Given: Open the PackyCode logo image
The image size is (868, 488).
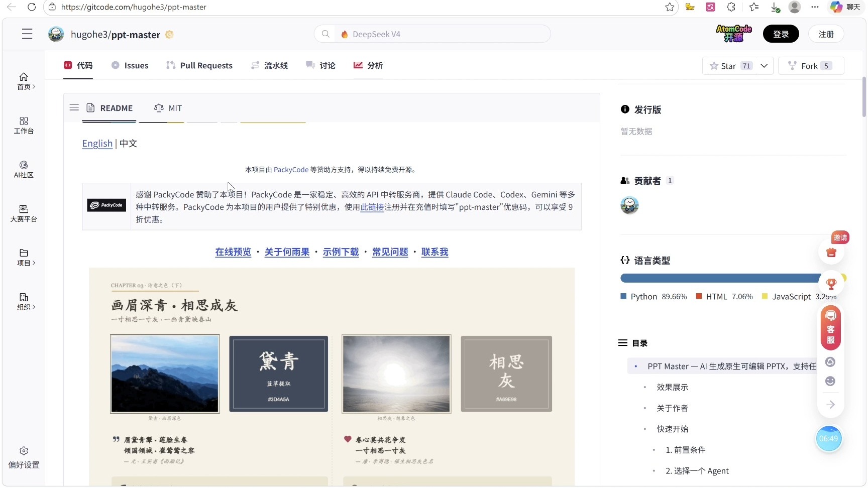Looking at the screenshot, I should (106, 205).
